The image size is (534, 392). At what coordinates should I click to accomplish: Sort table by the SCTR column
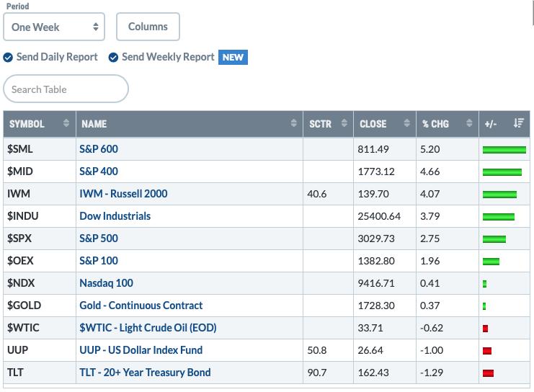click(x=344, y=123)
